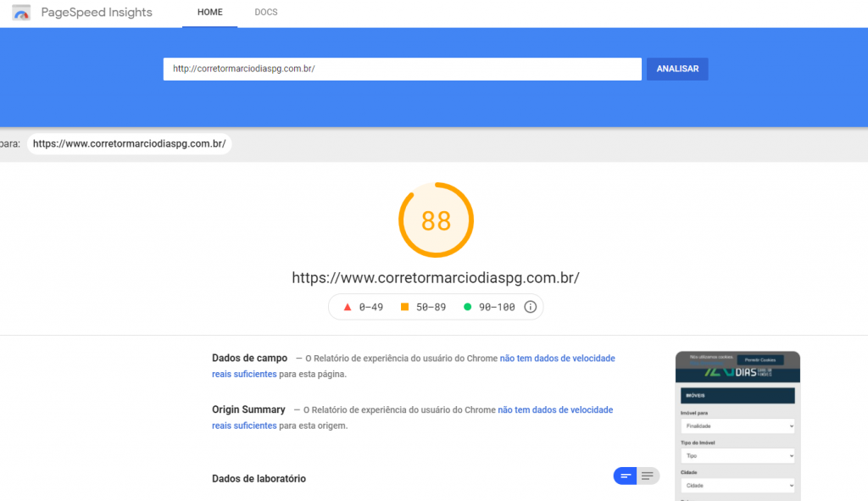Click the 88 performance score gauge
868x501 pixels.
[x=437, y=220]
